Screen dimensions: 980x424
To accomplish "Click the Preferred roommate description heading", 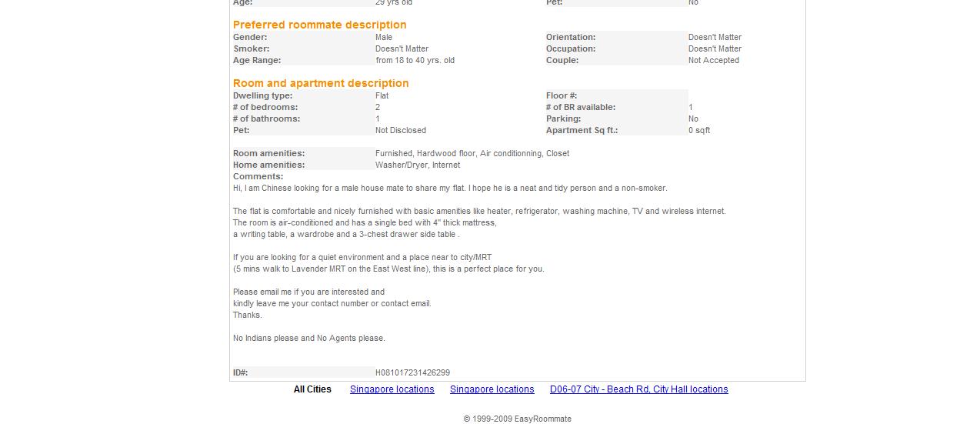I will click(319, 25).
